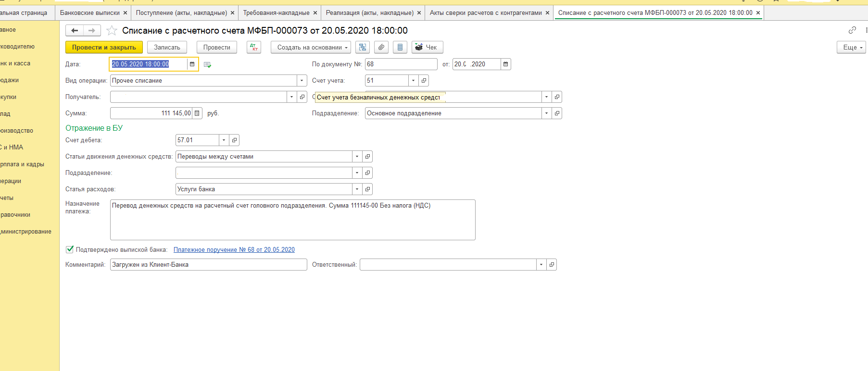Open Переводы между счетами item form
868x371 pixels.
click(x=367, y=156)
